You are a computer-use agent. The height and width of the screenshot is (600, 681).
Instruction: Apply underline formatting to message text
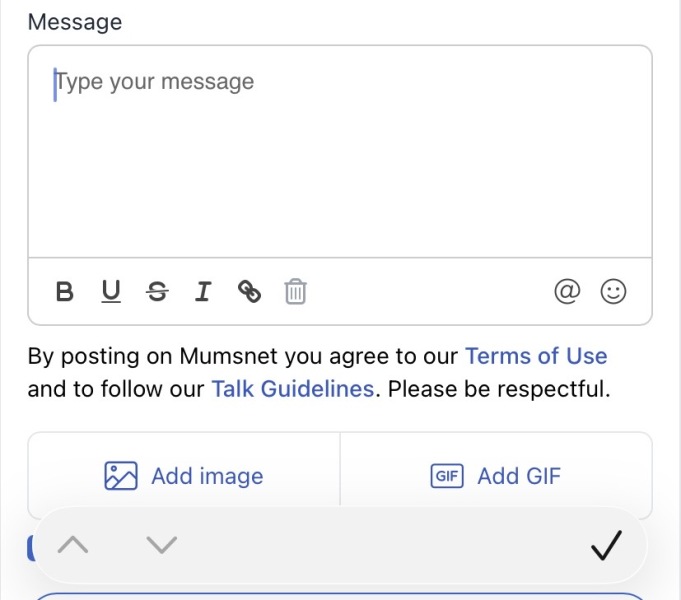click(x=111, y=292)
